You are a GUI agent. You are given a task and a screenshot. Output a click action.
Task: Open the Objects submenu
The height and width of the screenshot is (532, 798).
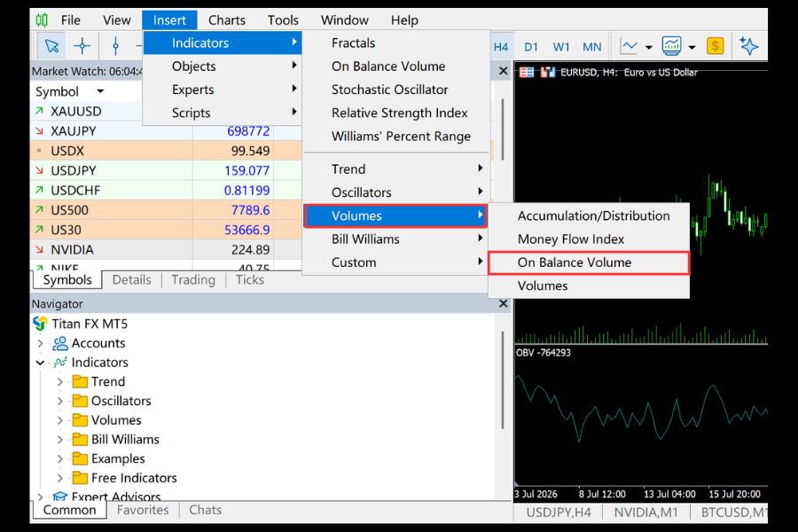pyautogui.click(x=223, y=66)
